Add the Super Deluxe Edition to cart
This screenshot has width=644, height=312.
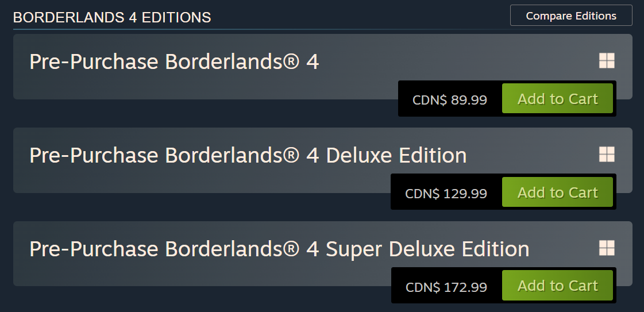557,286
